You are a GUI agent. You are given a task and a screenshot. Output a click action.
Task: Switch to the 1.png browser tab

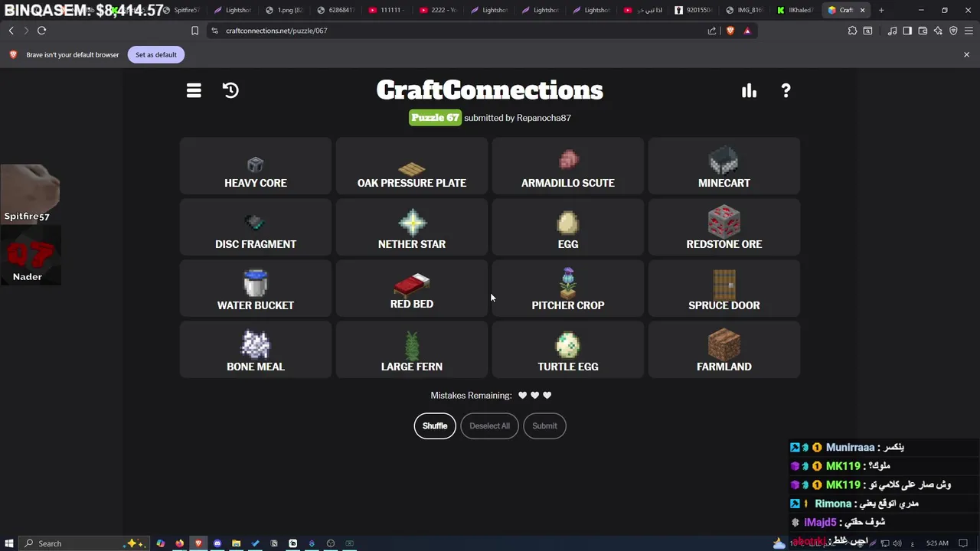click(x=285, y=10)
